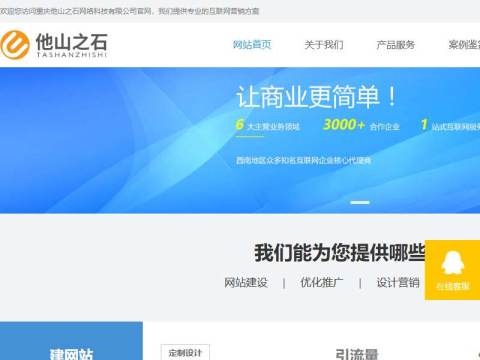Screen dimensions: 480x360
Task: Click the 西南地区 banner subtitle text
Action: click(303, 160)
